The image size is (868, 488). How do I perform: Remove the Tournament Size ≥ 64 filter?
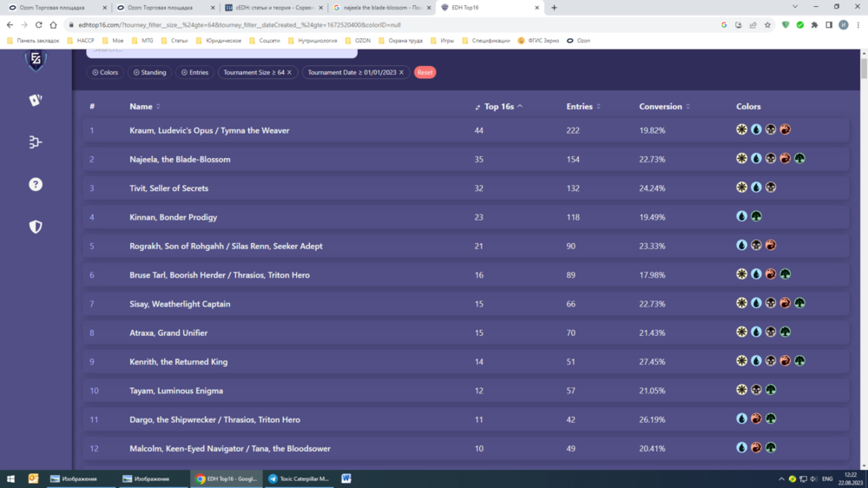[x=289, y=73]
